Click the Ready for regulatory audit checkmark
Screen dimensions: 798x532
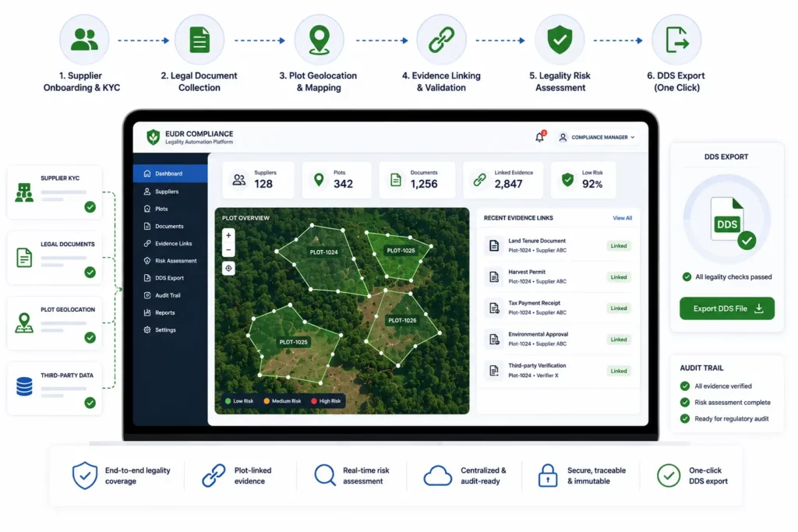pos(684,418)
